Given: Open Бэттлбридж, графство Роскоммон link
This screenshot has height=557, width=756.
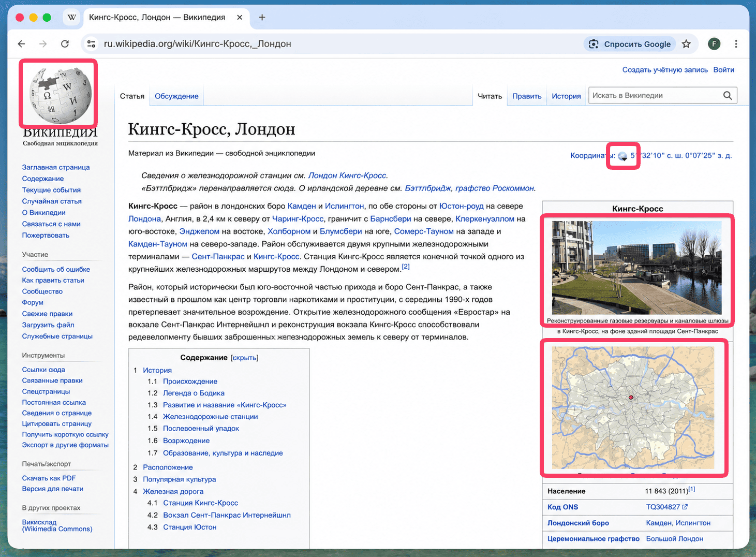Looking at the screenshot, I should (x=469, y=188).
